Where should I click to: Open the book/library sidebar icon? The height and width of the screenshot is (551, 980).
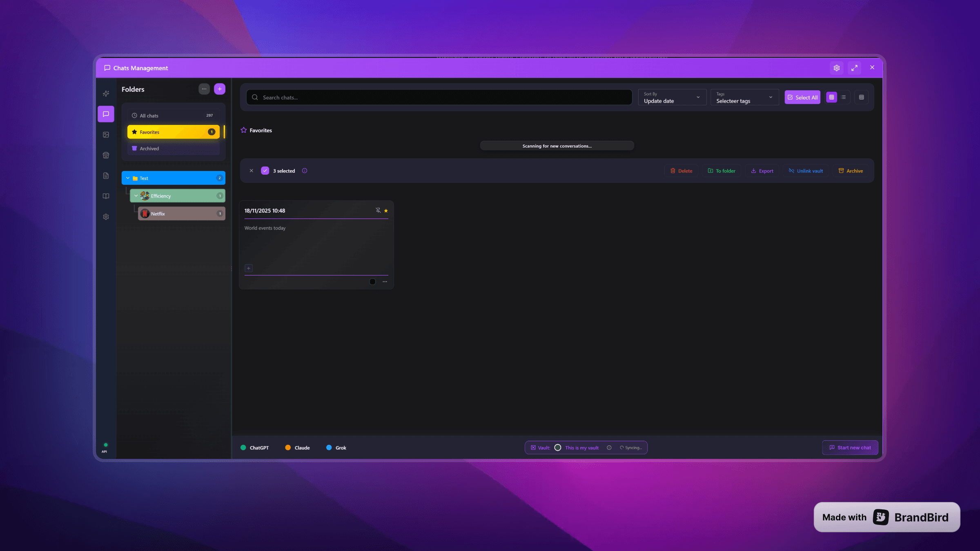pyautogui.click(x=106, y=196)
